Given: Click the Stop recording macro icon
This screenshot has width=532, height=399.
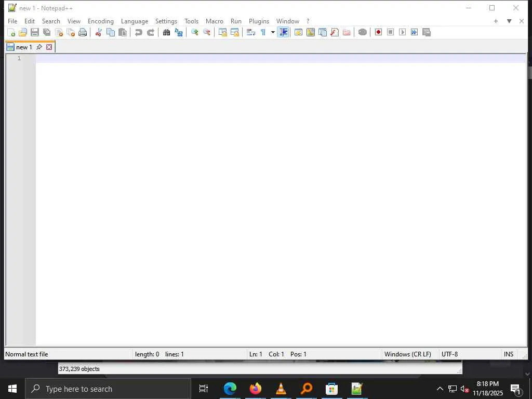Looking at the screenshot, I should 390,32.
